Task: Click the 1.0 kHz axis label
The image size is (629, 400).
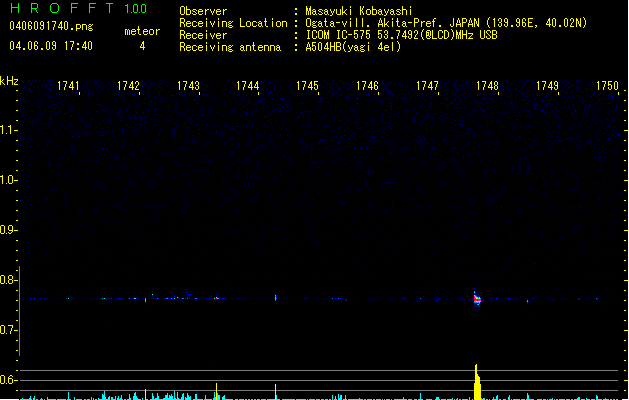Action: pyautogui.click(x=8, y=180)
